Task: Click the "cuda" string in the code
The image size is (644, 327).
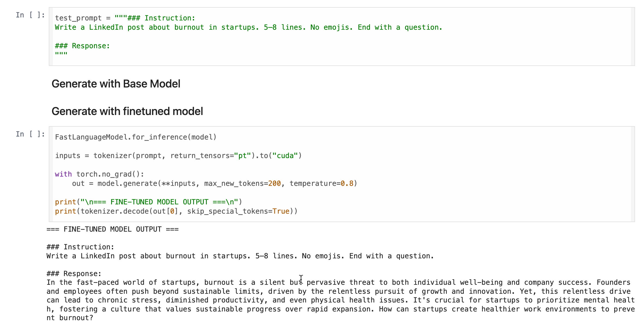Action: pyautogui.click(x=285, y=156)
